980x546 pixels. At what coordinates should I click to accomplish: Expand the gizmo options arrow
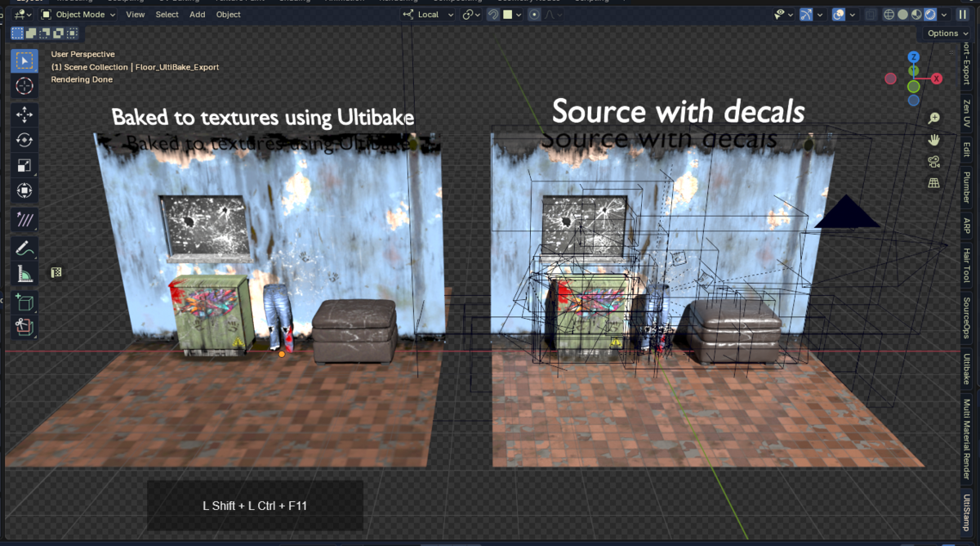pyautogui.click(x=819, y=14)
